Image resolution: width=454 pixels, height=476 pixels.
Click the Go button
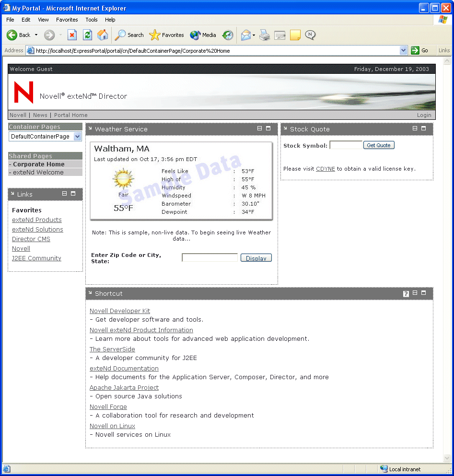pos(419,50)
